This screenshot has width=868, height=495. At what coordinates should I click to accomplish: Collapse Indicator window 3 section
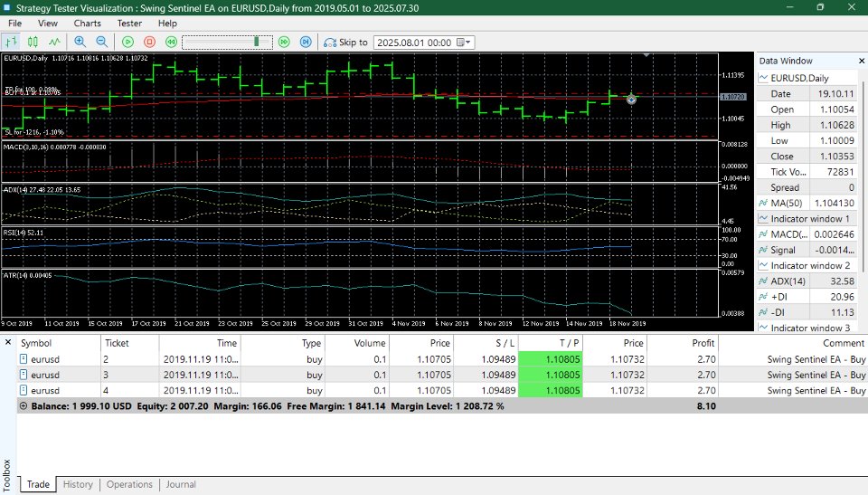tap(763, 328)
